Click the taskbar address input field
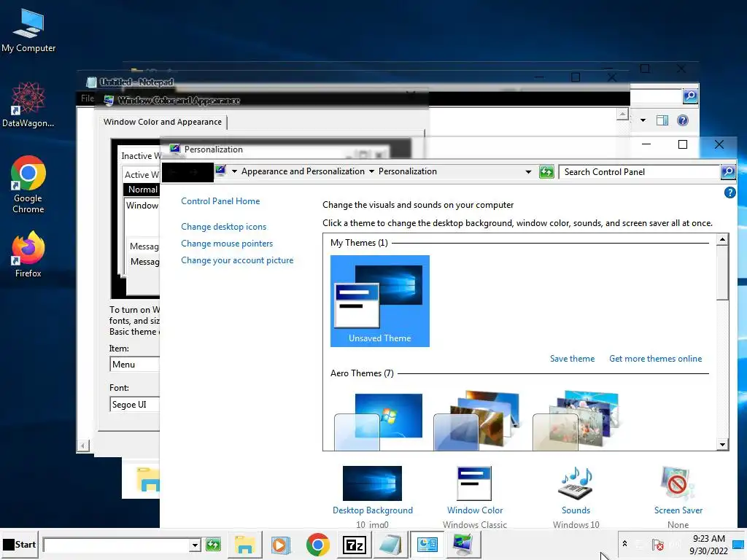This screenshot has width=747, height=560. click(116, 545)
